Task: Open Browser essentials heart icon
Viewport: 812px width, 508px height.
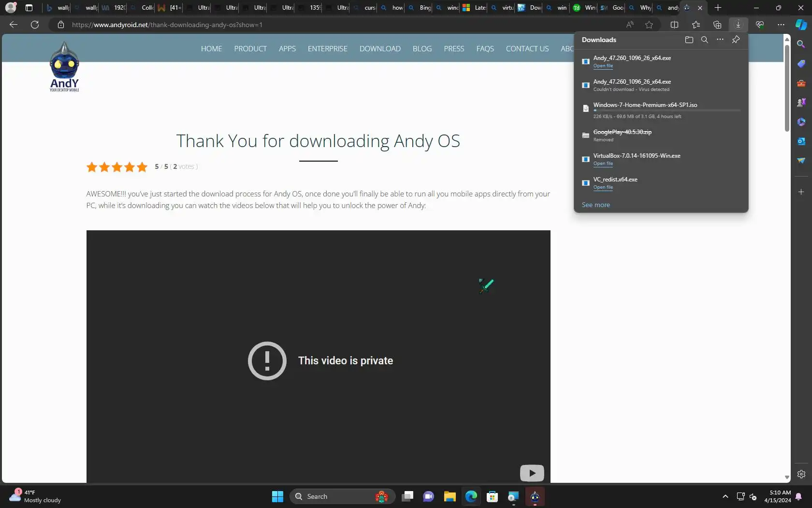Action: tap(760, 25)
